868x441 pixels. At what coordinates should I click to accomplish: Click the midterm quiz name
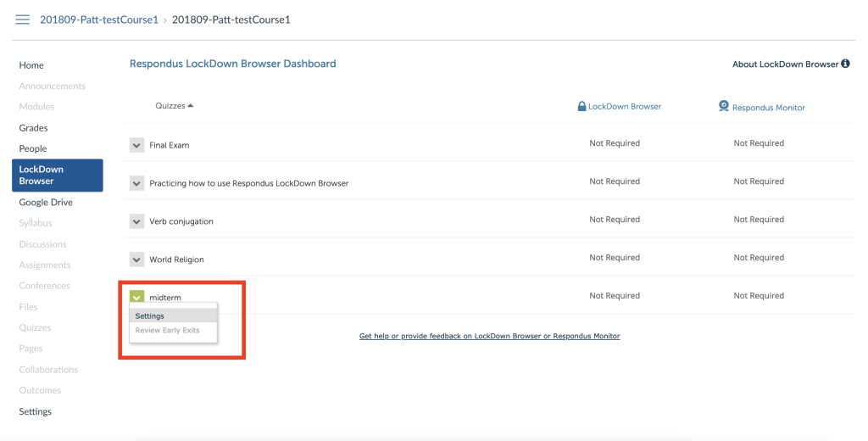click(165, 298)
